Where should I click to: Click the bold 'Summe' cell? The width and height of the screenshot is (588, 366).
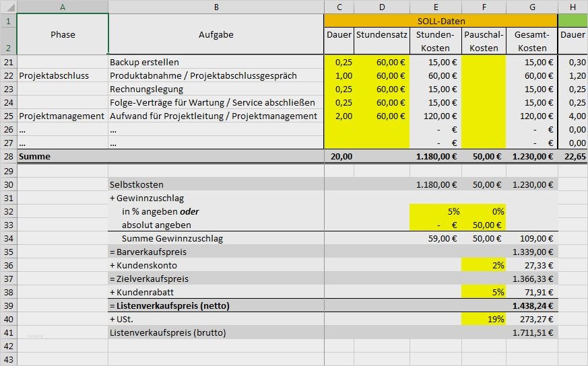(x=63, y=156)
